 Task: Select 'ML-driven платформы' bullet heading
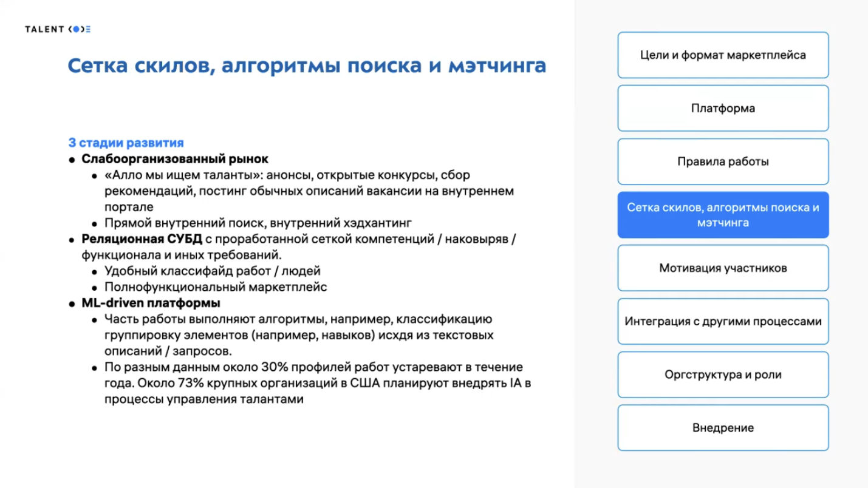(x=151, y=302)
